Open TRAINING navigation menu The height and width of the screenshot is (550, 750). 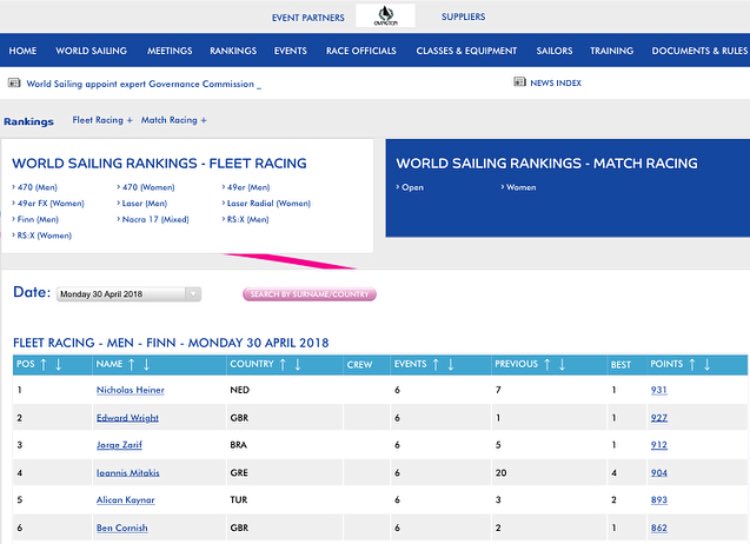click(612, 51)
